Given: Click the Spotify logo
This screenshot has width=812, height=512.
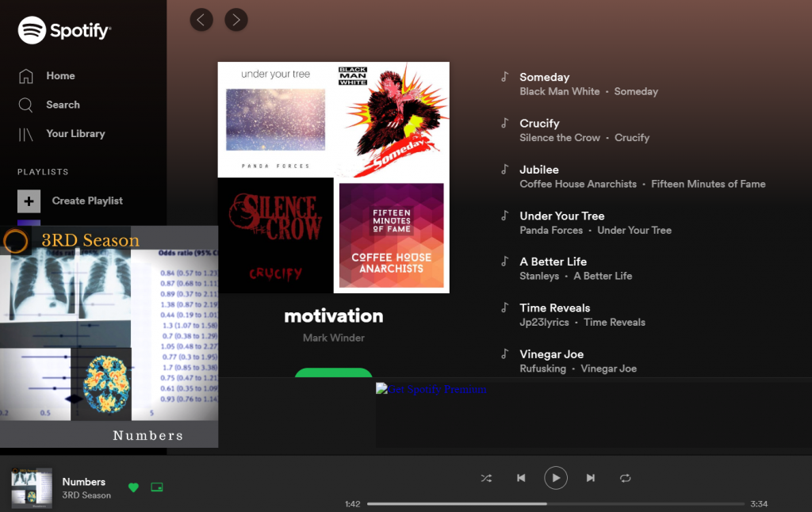Looking at the screenshot, I should point(64,30).
